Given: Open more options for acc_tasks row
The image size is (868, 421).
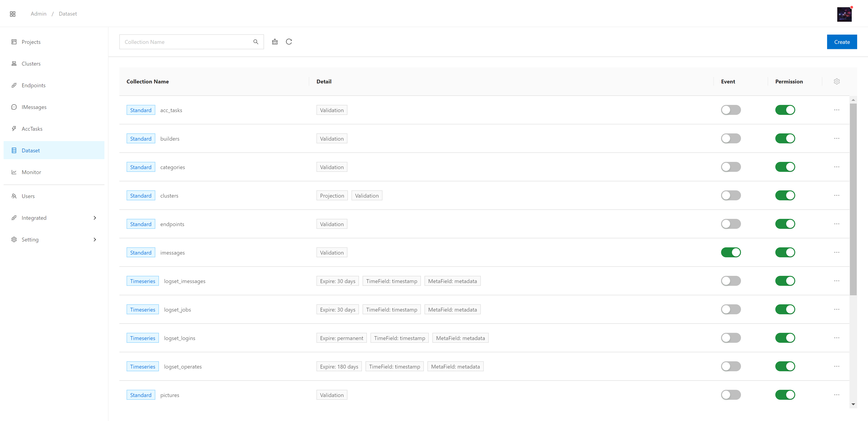Looking at the screenshot, I should coord(837,110).
